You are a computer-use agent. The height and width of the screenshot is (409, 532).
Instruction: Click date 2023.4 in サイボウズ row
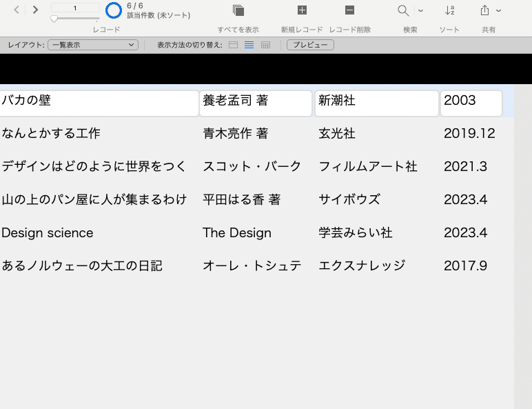(x=466, y=199)
